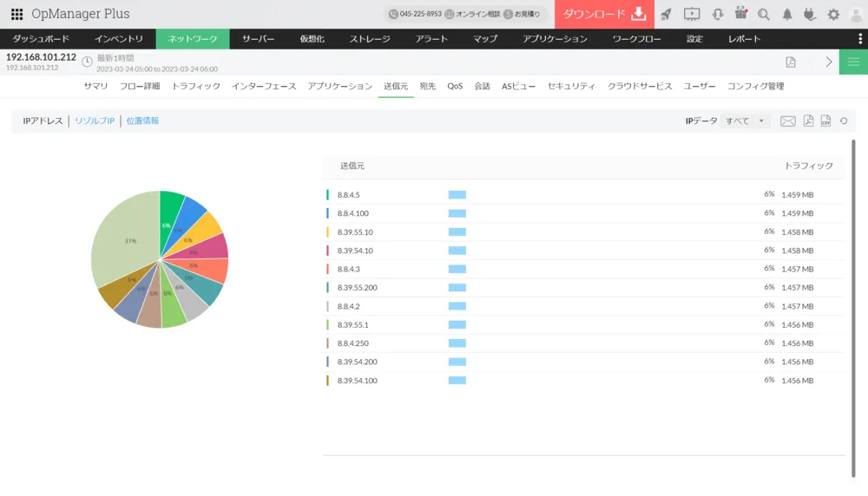Open the alarm bell notifications
The image size is (868, 496).
pos(786,15)
